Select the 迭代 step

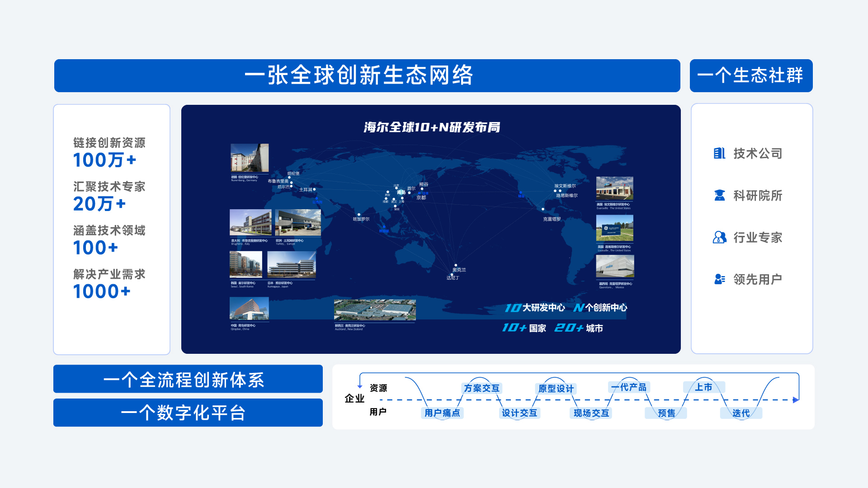(x=741, y=413)
